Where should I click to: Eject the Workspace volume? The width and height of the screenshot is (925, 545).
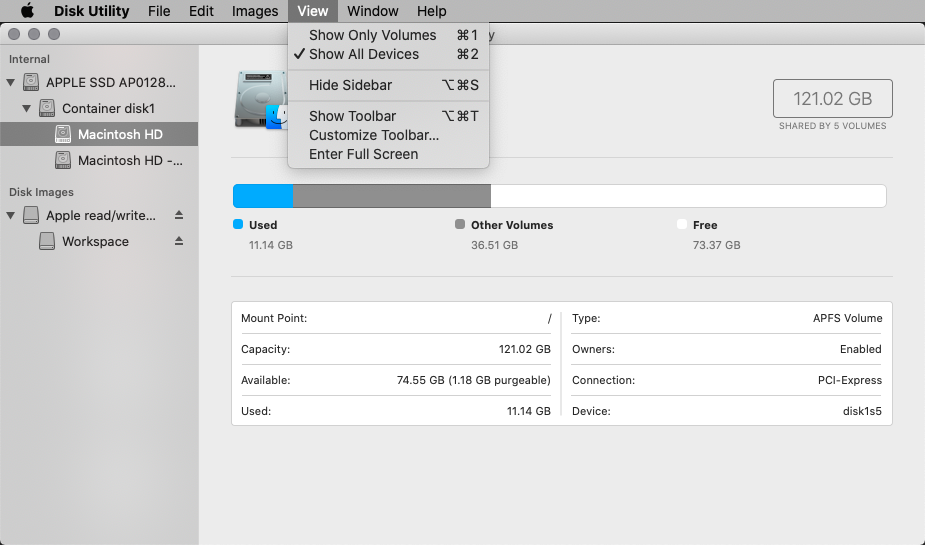[x=179, y=241]
